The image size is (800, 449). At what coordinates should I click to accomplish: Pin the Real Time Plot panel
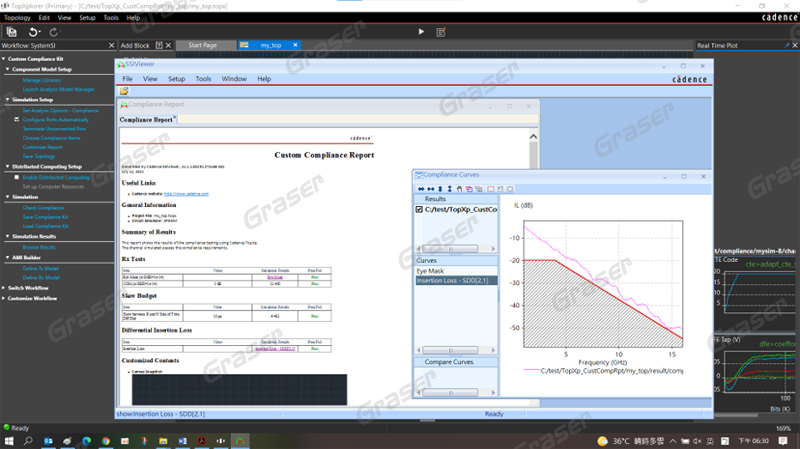tap(787, 45)
